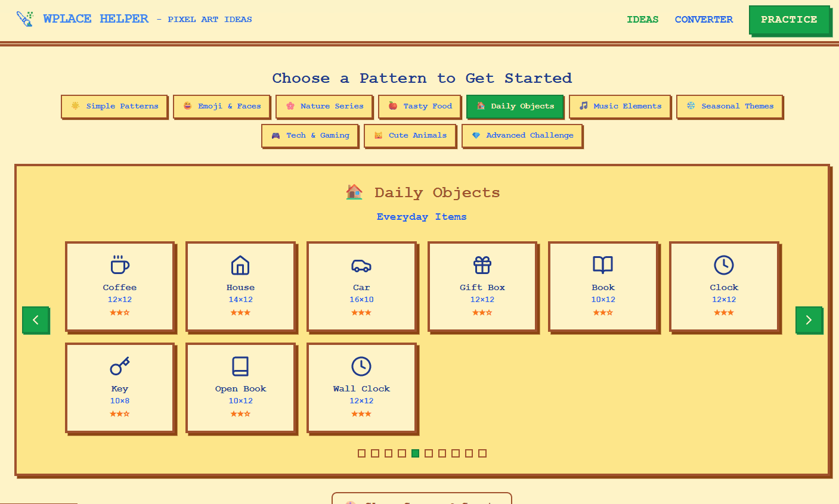Click the 14×12 size under House
The width and height of the screenshot is (839, 504).
[x=240, y=300]
